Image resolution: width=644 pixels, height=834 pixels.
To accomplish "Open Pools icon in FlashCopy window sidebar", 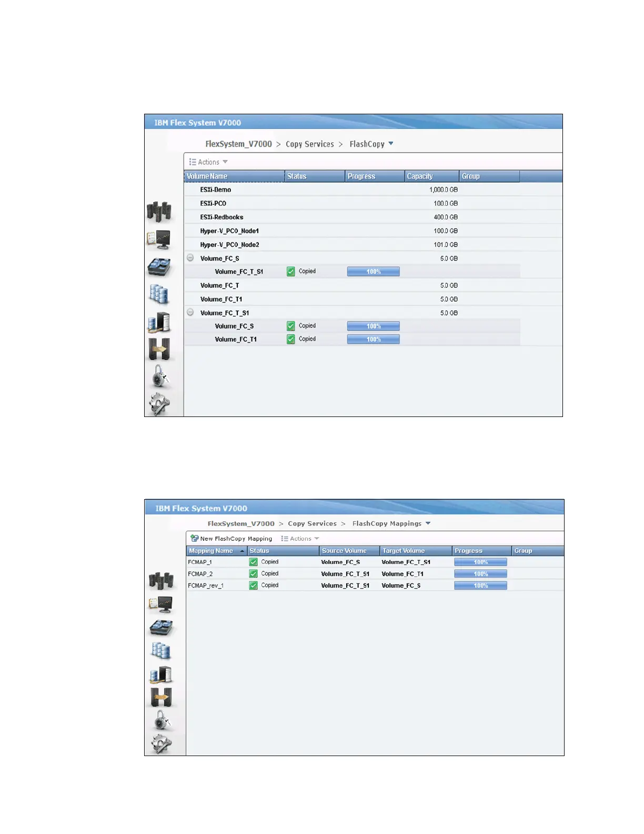I will 159,267.
